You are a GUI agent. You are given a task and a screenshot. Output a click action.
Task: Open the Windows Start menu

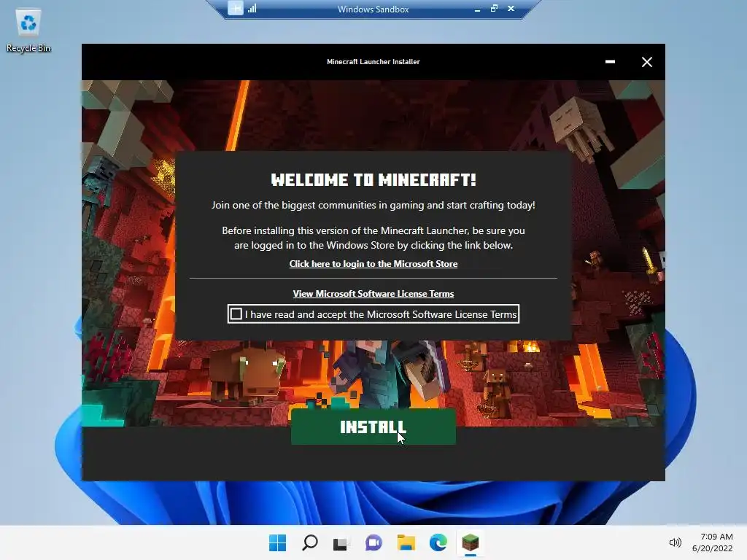pyautogui.click(x=277, y=542)
